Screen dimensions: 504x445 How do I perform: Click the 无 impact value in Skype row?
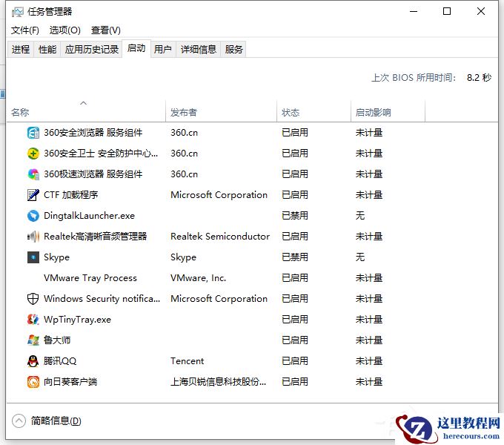(x=360, y=257)
